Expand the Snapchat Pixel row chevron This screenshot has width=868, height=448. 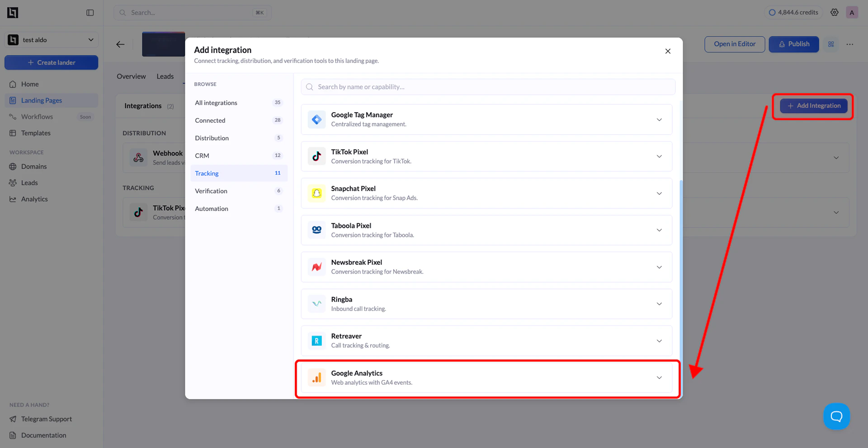click(x=659, y=193)
